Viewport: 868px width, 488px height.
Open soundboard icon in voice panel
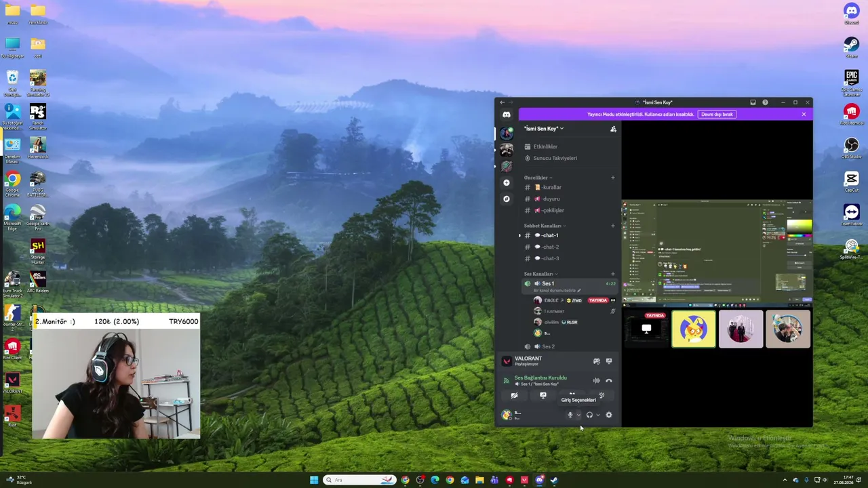pyautogui.click(x=601, y=395)
